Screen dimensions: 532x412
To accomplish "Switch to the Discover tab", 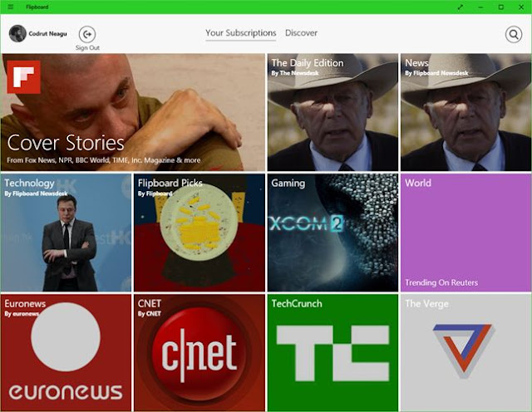I will point(301,33).
